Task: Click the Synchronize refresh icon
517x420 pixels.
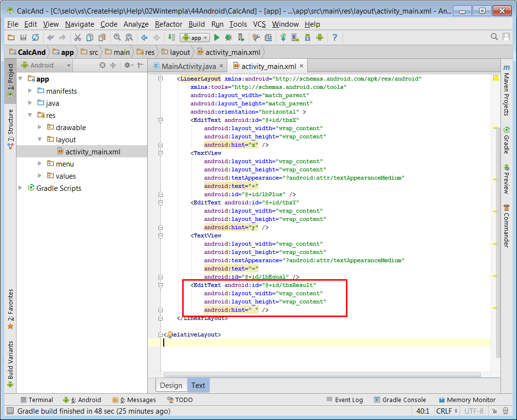Action: 35,37
